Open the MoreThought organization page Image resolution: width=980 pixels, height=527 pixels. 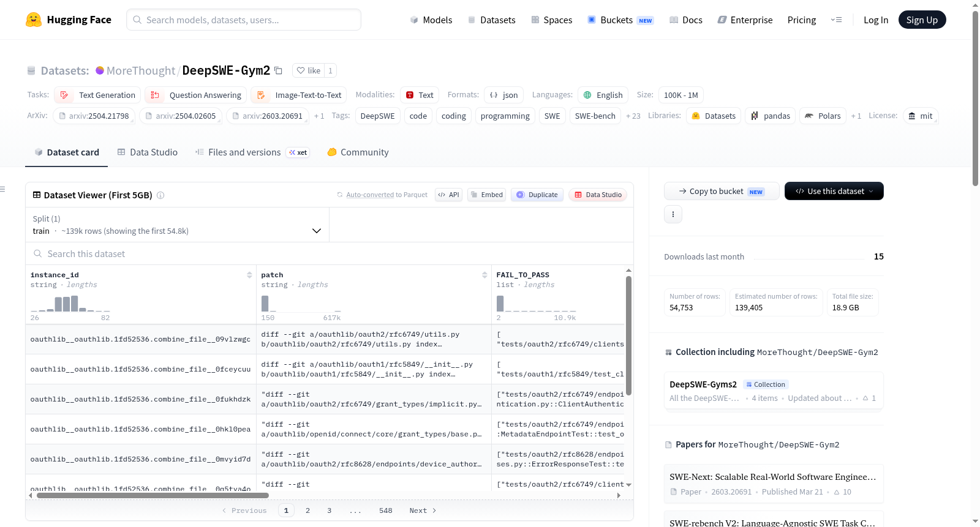(x=140, y=70)
